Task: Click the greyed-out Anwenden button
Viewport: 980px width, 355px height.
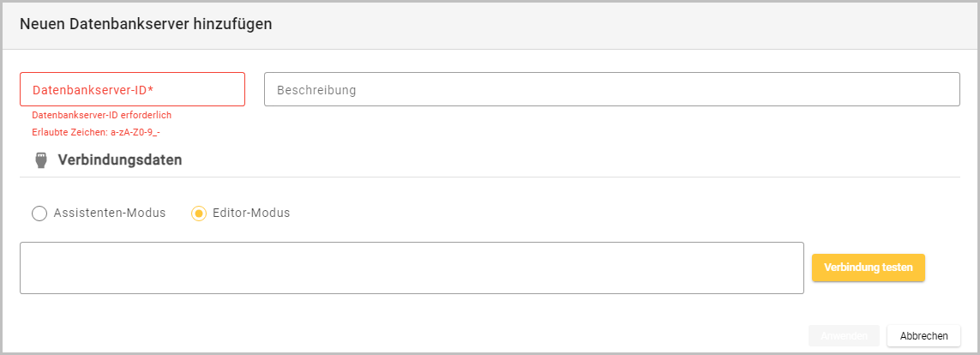Action: tap(843, 335)
